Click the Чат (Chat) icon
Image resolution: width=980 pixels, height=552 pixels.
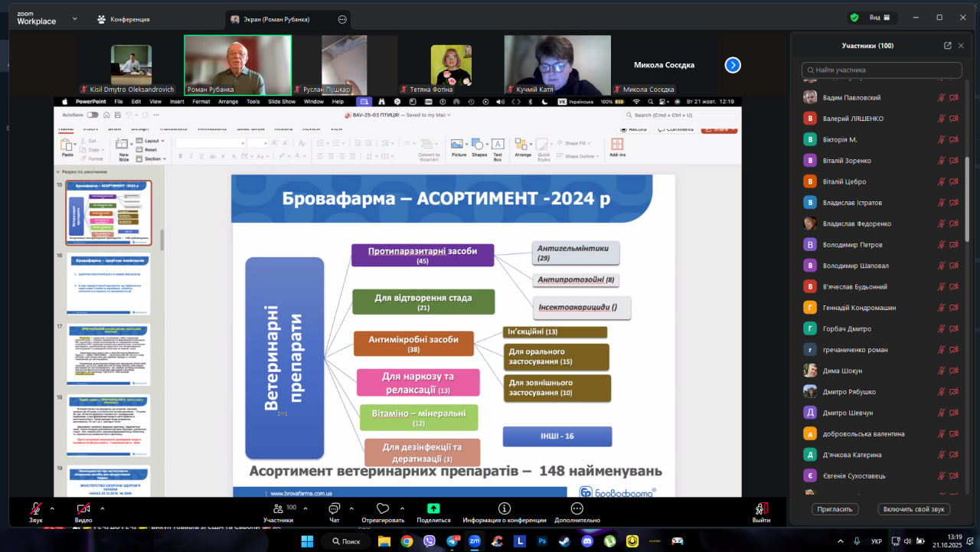(x=334, y=508)
